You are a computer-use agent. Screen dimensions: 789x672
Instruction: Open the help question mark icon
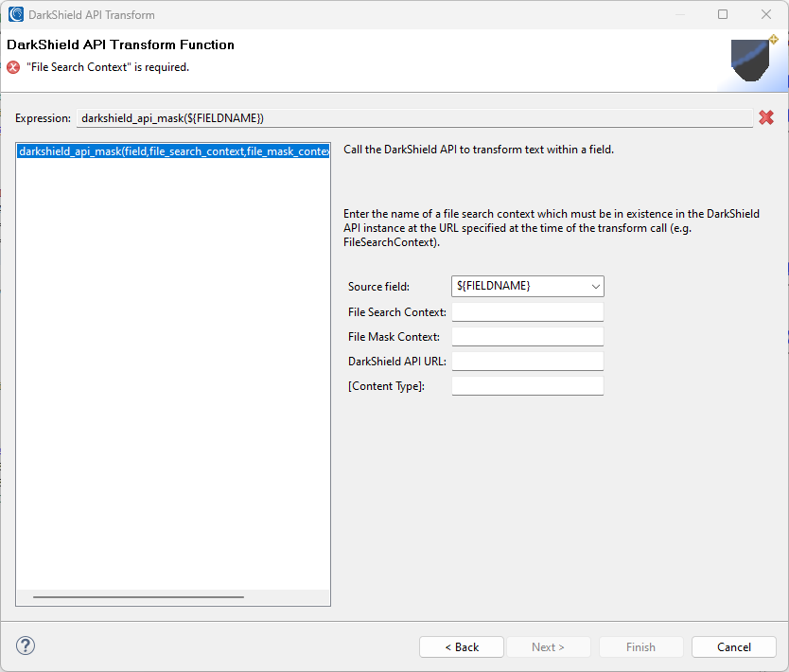[26, 645]
